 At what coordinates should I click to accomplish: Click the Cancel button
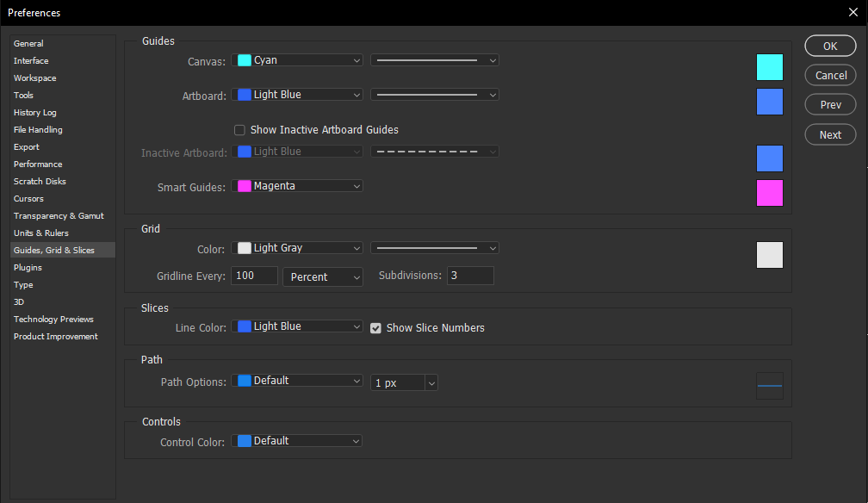[x=830, y=75]
